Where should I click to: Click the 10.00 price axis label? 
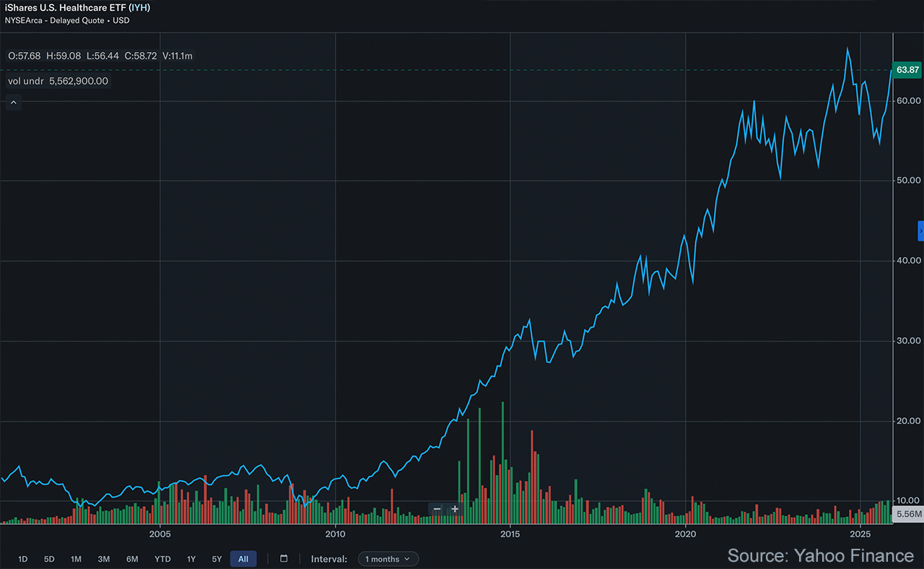pyautogui.click(x=908, y=500)
